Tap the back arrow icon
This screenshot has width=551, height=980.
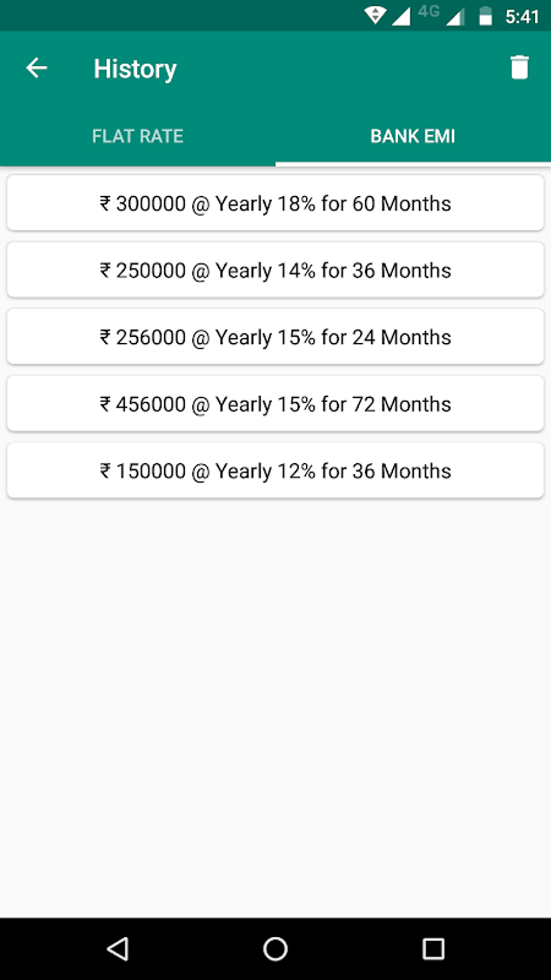point(37,68)
